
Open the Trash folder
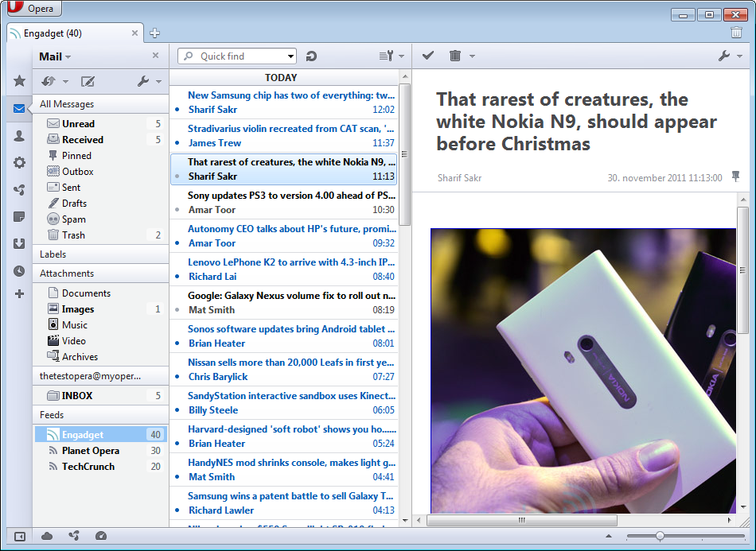tap(100, 235)
